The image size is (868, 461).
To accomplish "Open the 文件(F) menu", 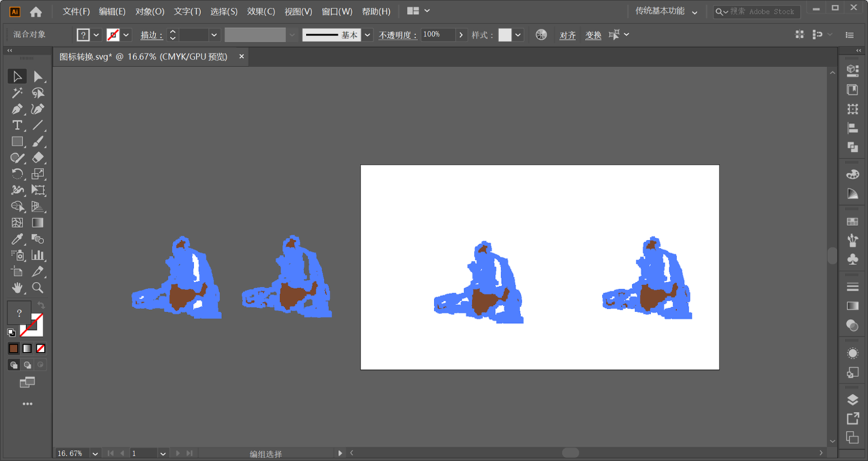I will [76, 11].
